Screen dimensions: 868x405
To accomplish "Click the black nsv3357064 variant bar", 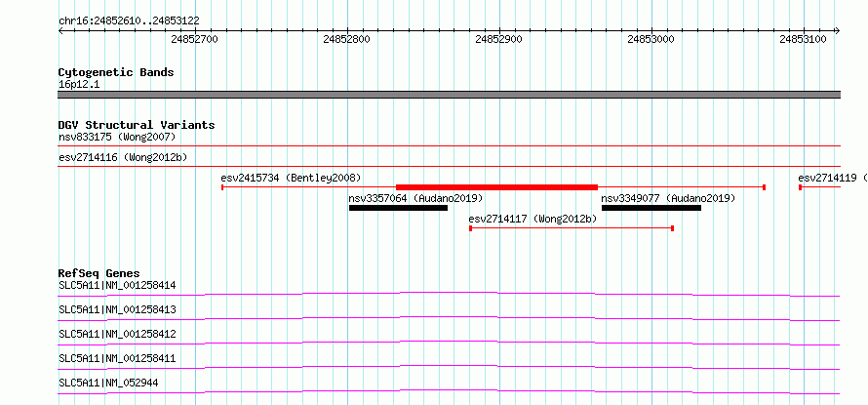I will click(x=398, y=208).
